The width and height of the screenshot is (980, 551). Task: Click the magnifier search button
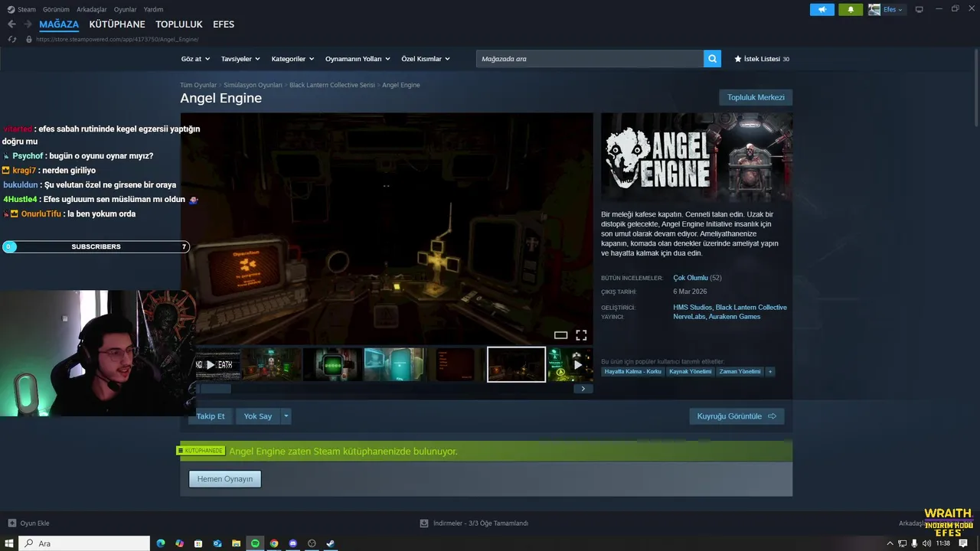pyautogui.click(x=712, y=59)
